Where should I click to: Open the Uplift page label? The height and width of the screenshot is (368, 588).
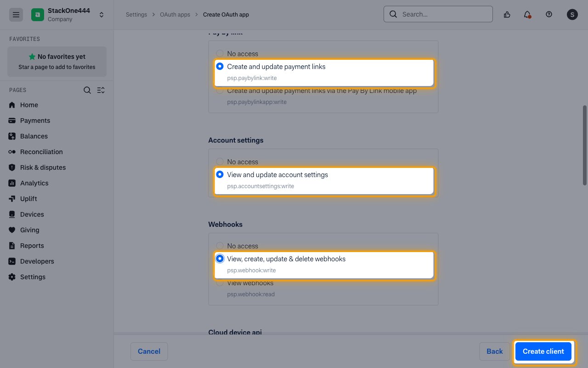[28, 199]
